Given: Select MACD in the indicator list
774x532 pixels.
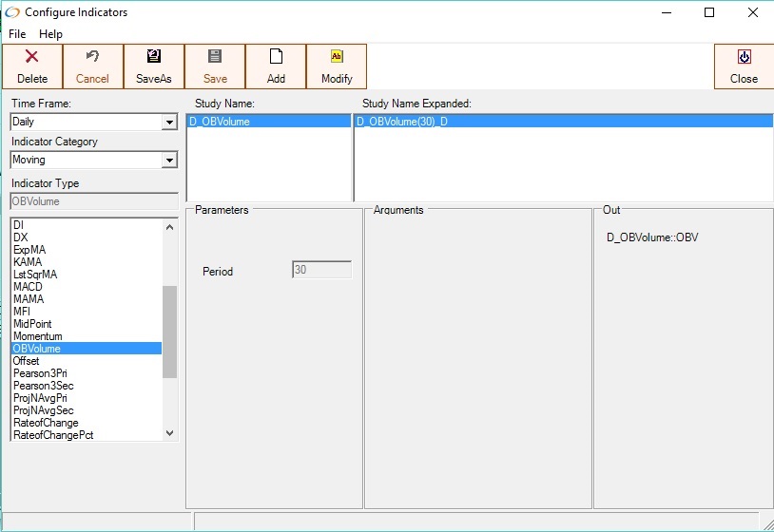Looking at the screenshot, I should click(x=29, y=287).
